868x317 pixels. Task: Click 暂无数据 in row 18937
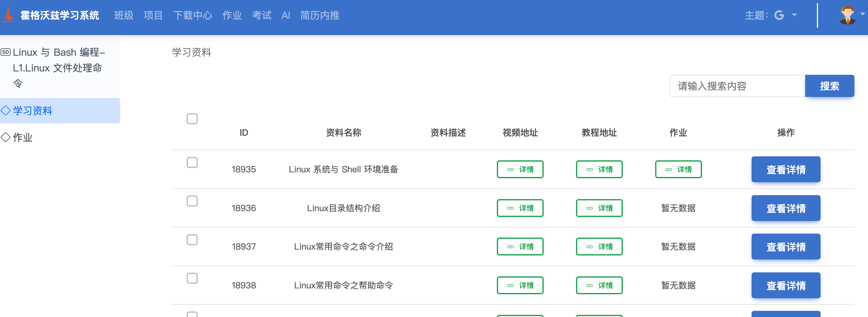(678, 246)
